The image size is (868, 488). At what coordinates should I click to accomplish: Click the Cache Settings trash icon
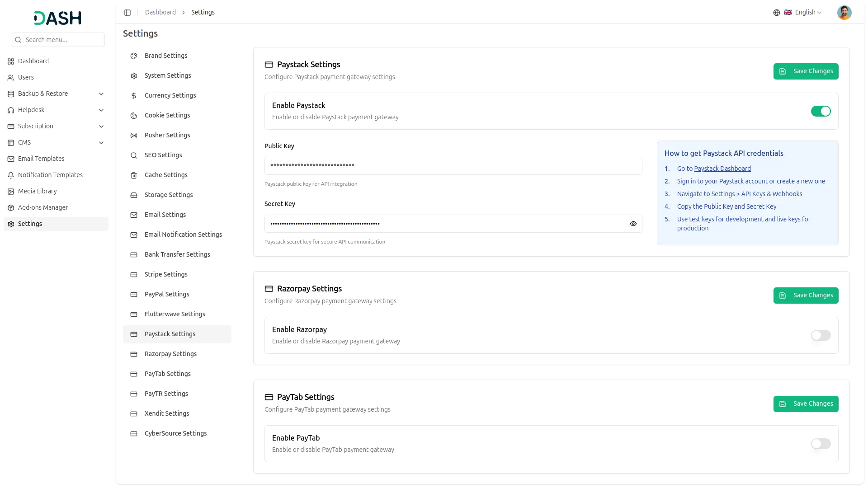tap(134, 175)
